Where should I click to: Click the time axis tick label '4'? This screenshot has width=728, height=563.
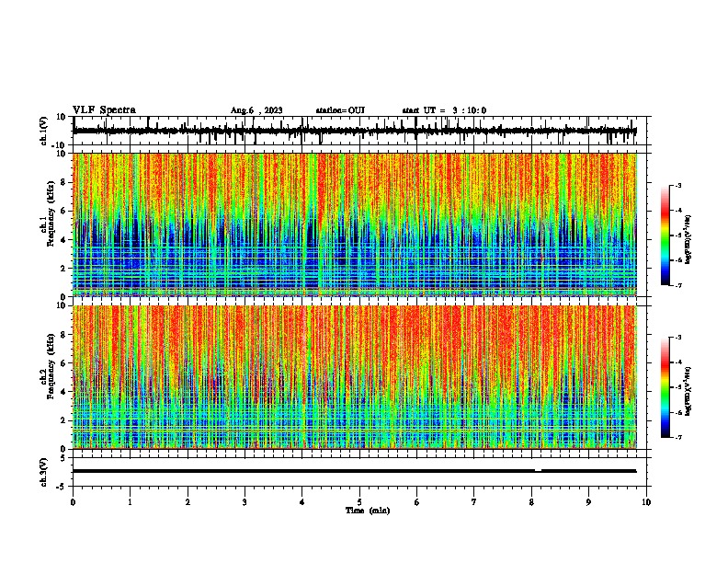pos(302,502)
